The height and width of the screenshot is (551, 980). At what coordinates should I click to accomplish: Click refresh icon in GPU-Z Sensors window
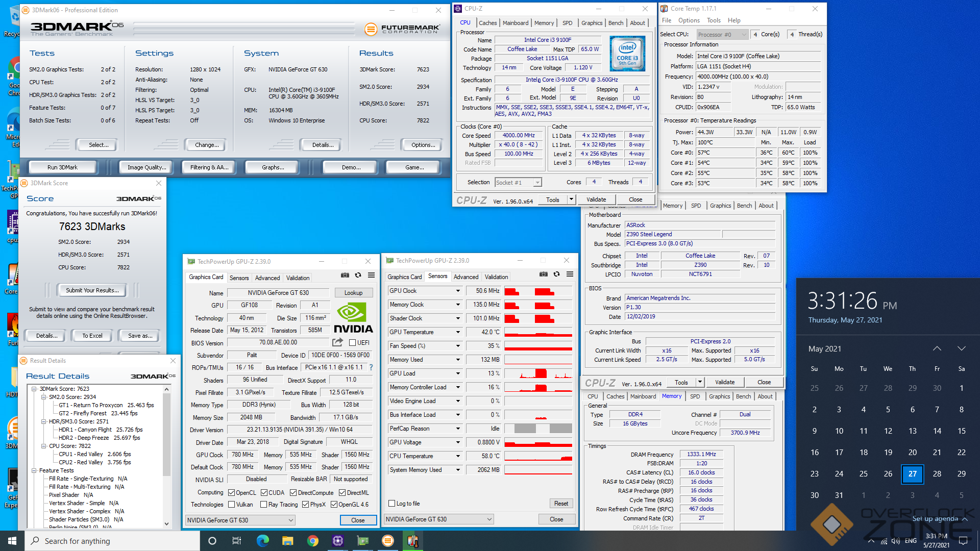pyautogui.click(x=556, y=274)
